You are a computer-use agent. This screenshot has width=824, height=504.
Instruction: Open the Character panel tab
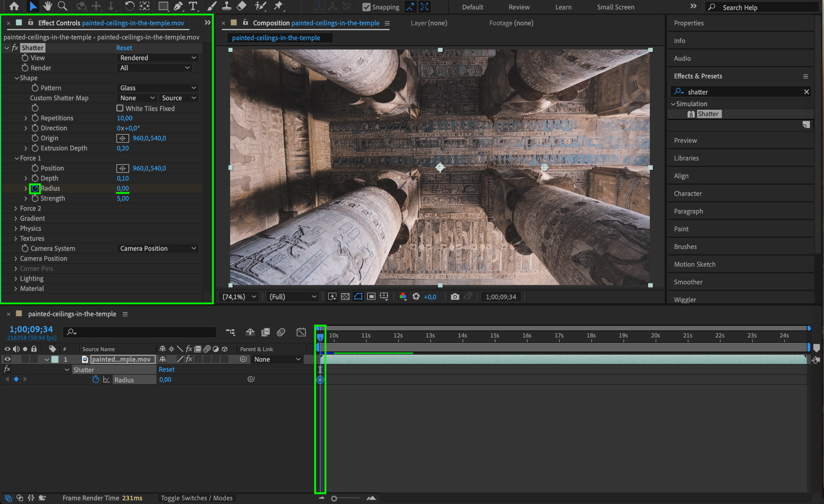tap(688, 193)
